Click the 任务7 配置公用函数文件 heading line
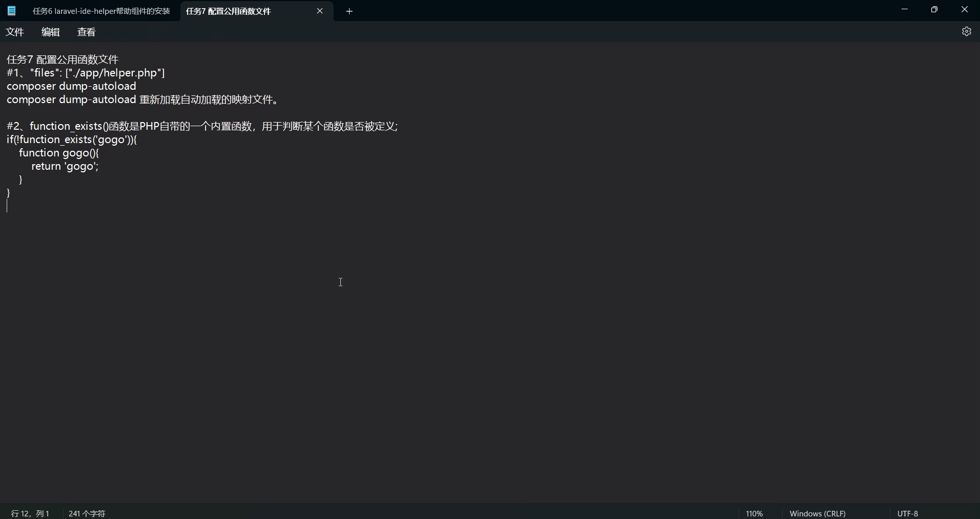 click(x=61, y=59)
